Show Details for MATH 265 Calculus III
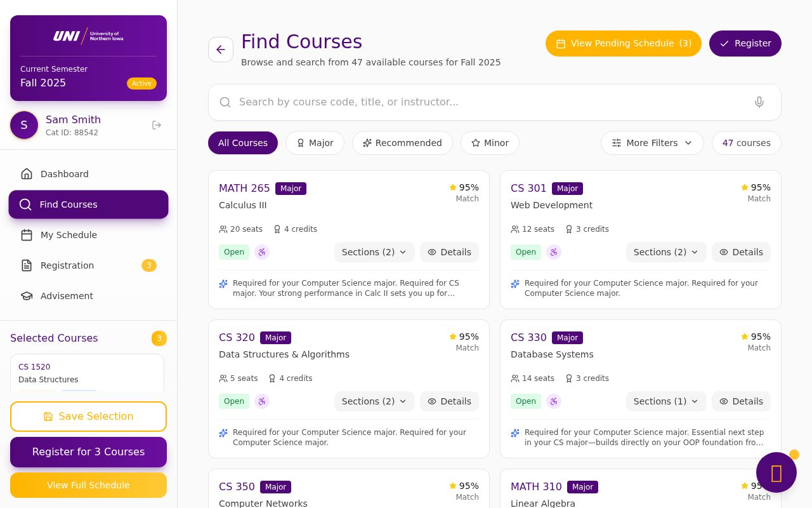 coord(449,252)
